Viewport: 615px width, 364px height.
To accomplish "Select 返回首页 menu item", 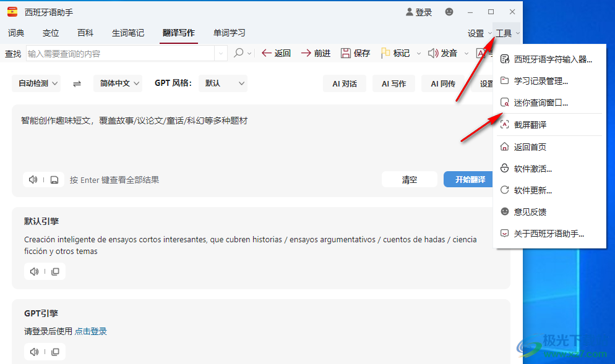I will pyautogui.click(x=549, y=147).
